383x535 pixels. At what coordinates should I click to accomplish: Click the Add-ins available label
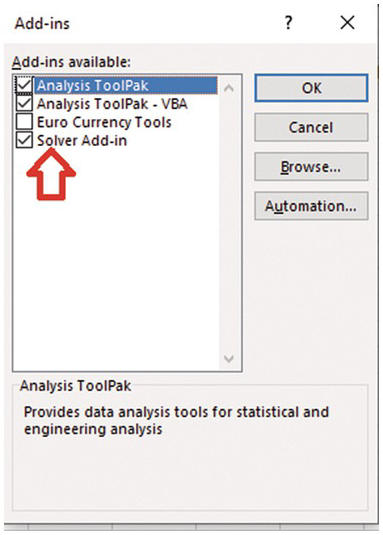click(x=71, y=62)
